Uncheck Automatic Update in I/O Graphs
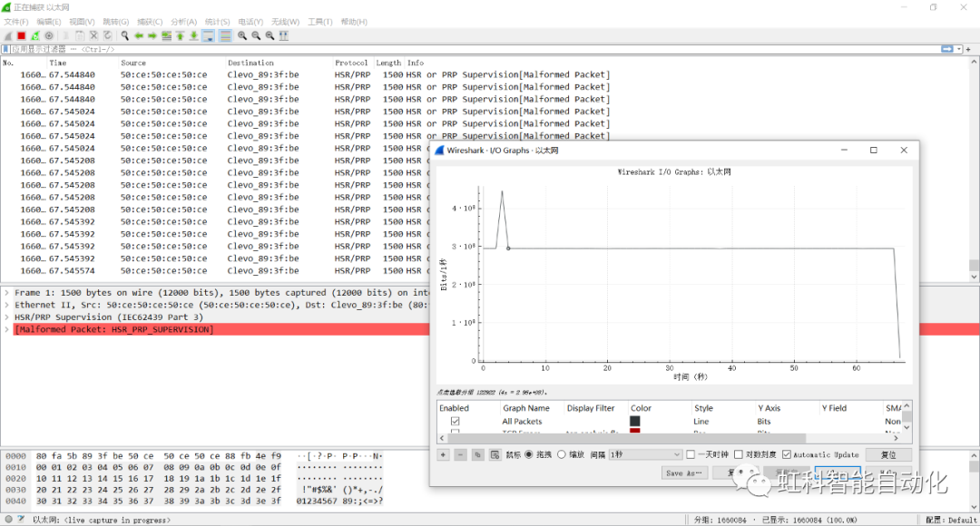This screenshot has width=980, height=526. 788,454
